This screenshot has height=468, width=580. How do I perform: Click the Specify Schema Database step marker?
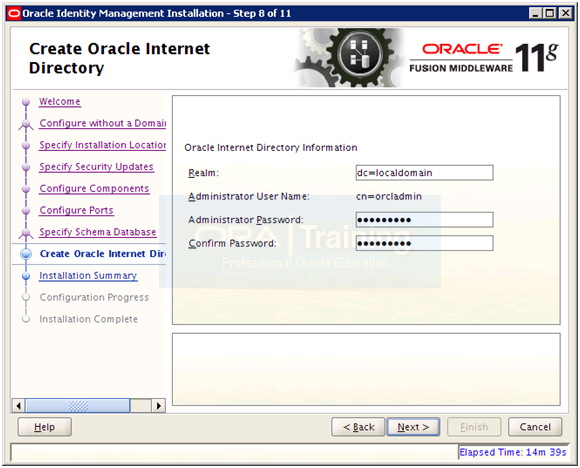point(26,233)
